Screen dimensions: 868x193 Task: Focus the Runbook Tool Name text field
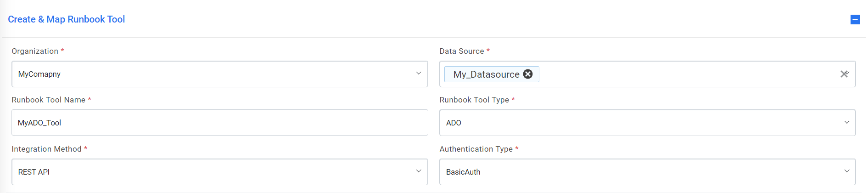click(219, 123)
